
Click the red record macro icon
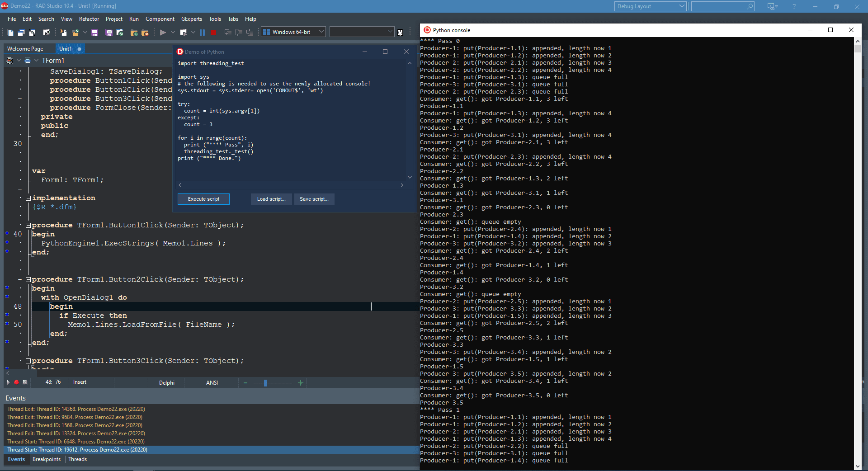16,382
